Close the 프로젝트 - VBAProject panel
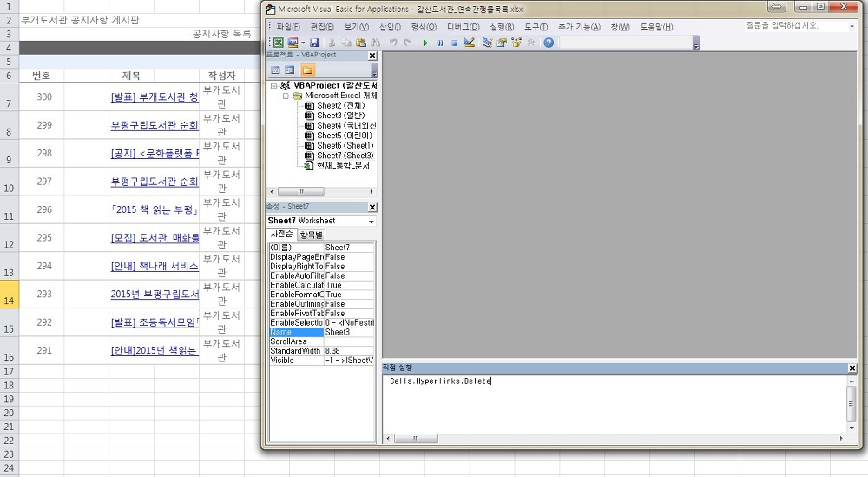 pos(372,56)
